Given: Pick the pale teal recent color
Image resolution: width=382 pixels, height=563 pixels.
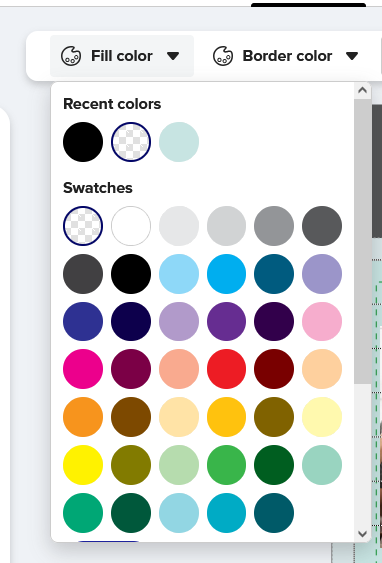Looking at the screenshot, I should point(179,142).
